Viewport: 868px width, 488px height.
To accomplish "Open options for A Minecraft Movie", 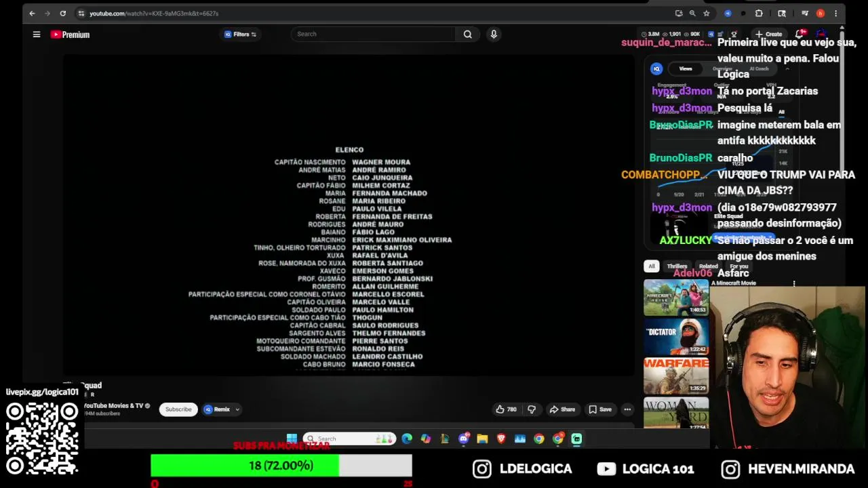I will coord(794,284).
